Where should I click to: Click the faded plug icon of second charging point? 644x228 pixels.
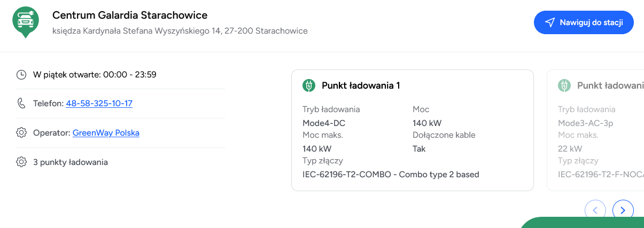point(564,85)
